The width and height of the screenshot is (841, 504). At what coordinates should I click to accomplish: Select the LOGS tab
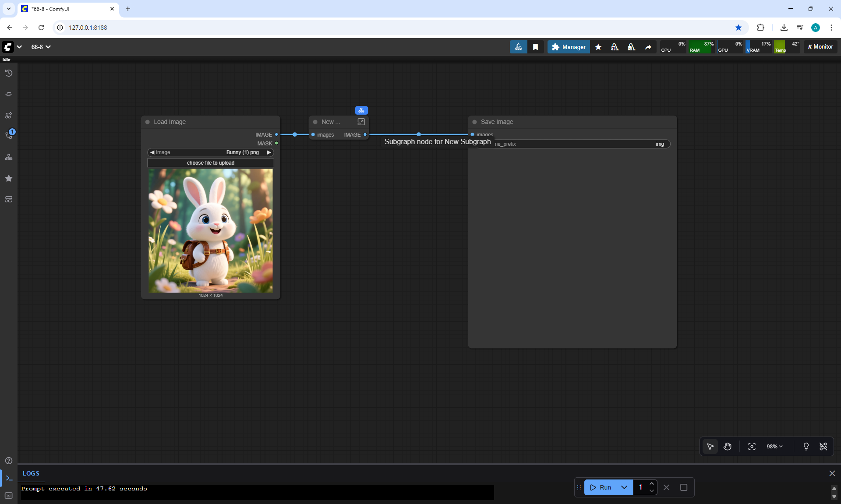pos(31,473)
